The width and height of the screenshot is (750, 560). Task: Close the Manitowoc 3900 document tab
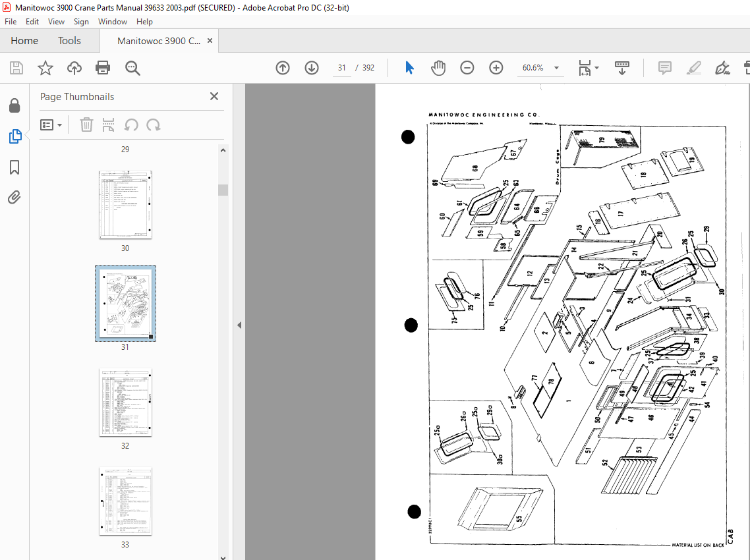(210, 41)
